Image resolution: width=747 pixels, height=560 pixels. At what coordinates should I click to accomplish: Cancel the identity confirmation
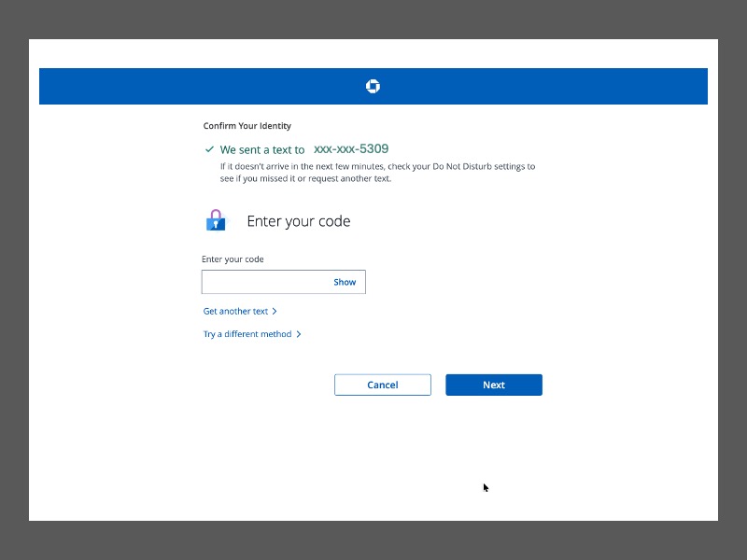point(383,385)
